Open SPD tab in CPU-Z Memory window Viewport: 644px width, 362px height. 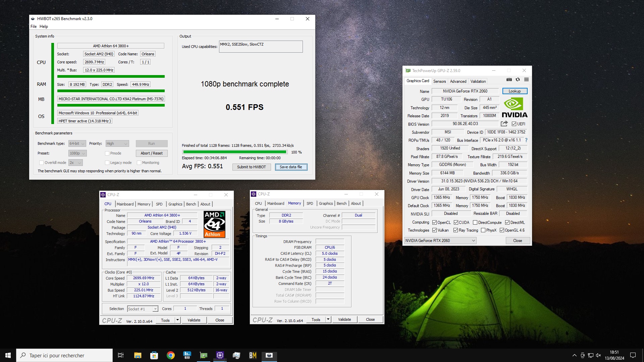(310, 203)
